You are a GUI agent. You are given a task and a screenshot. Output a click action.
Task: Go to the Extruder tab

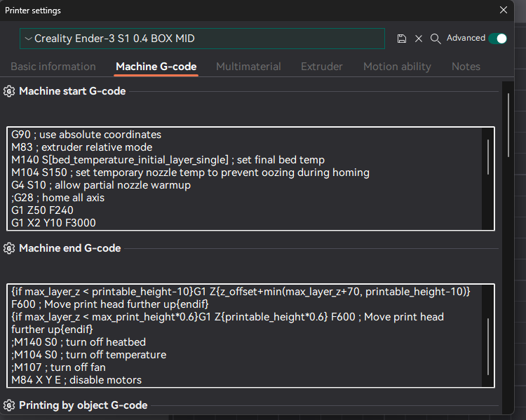(322, 67)
